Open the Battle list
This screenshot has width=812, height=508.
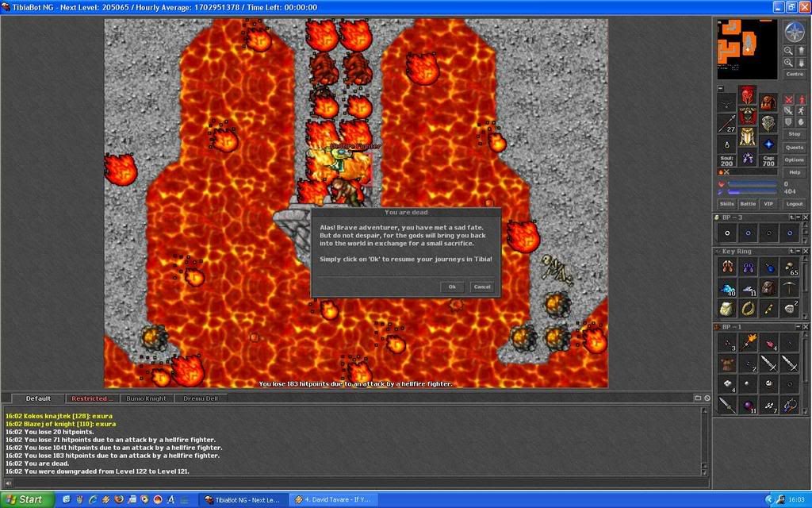click(x=749, y=204)
